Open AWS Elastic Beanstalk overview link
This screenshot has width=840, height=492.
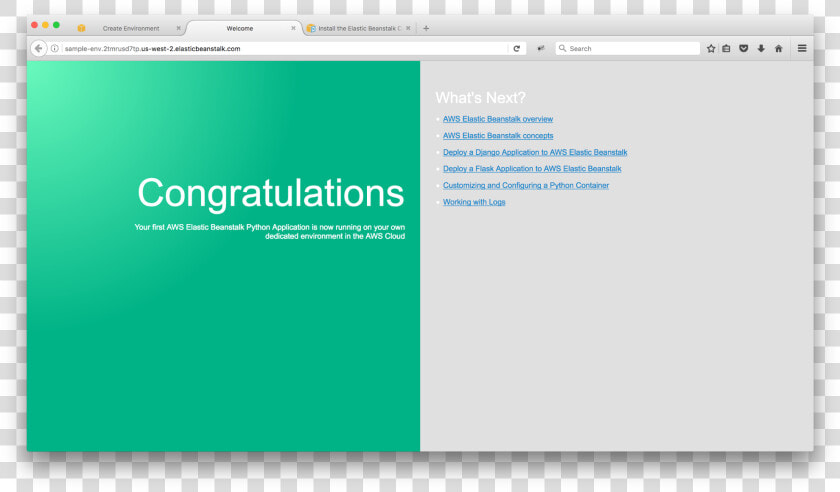pos(498,119)
